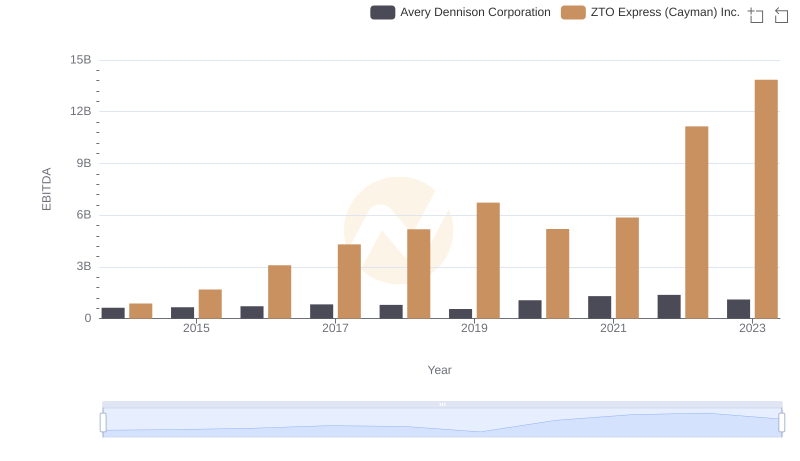Viewport: 800px width, 461px height.
Task: Click the y-axis label 3B
Action: pos(84,266)
